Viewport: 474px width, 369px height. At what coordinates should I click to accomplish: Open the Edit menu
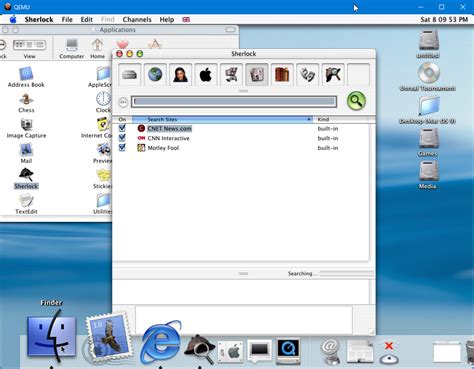point(87,19)
